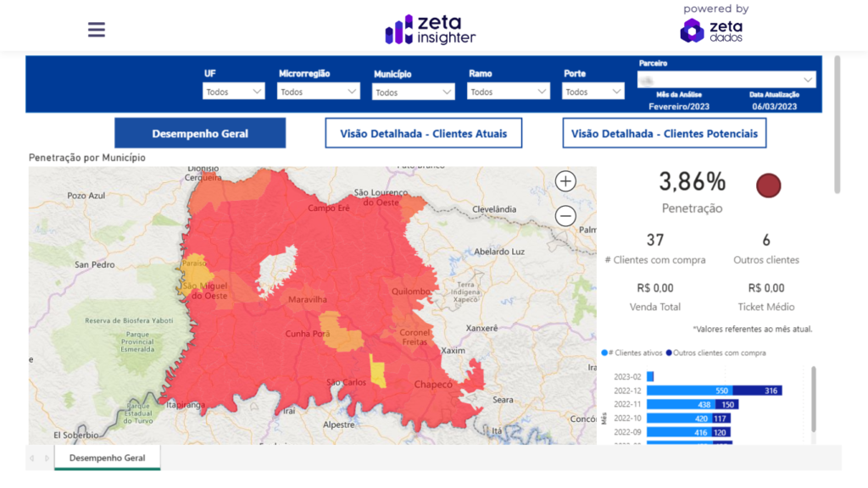Open the Município dropdown list

pyautogui.click(x=414, y=92)
